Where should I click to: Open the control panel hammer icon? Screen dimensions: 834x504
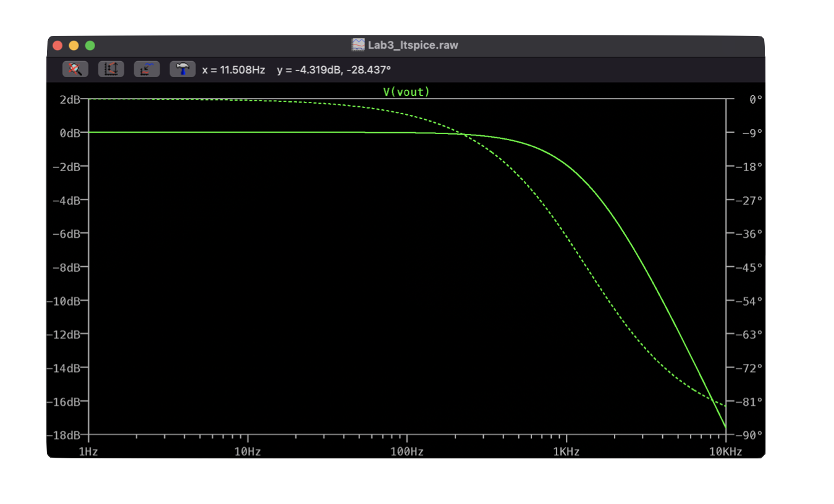click(x=183, y=69)
